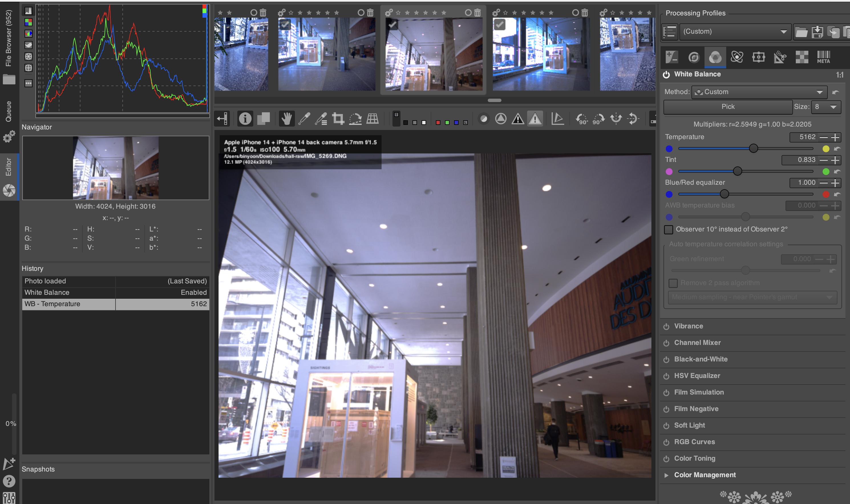Click the Pick white balance button
The height and width of the screenshot is (504, 850).
[x=727, y=107]
